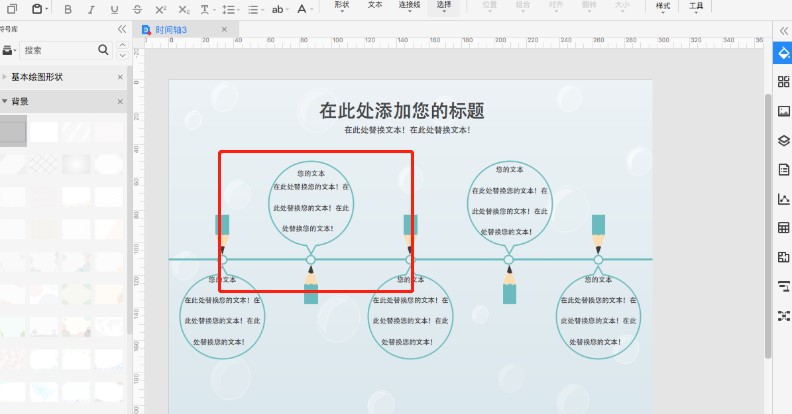
Task: Open the mind map shuffle panel icon
Action: (x=783, y=316)
